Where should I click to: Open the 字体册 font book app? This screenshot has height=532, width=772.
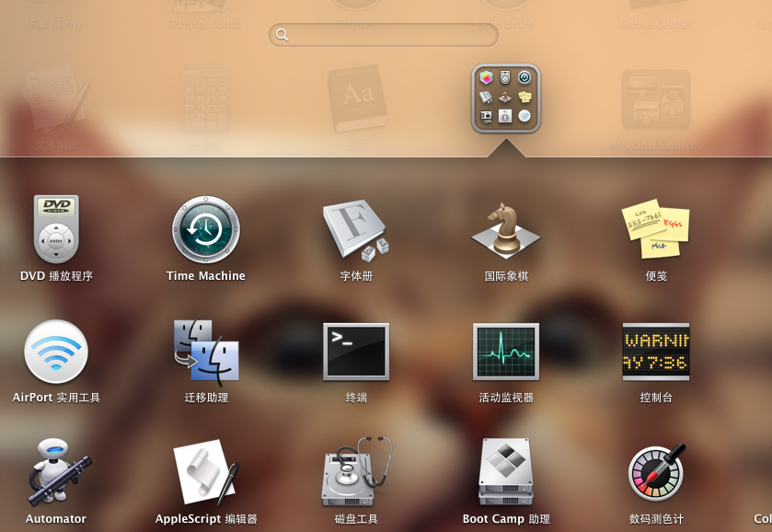point(356,229)
